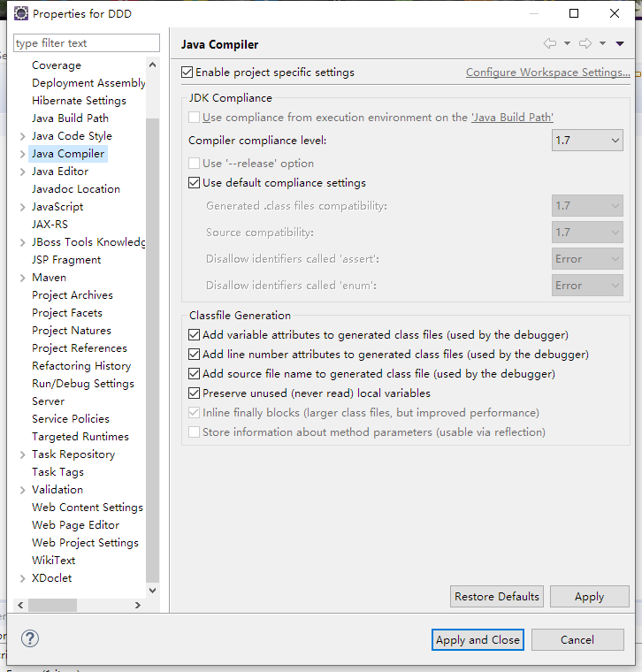642x672 pixels.
Task: Click the type filter text field
Action: [x=87, y=43]
